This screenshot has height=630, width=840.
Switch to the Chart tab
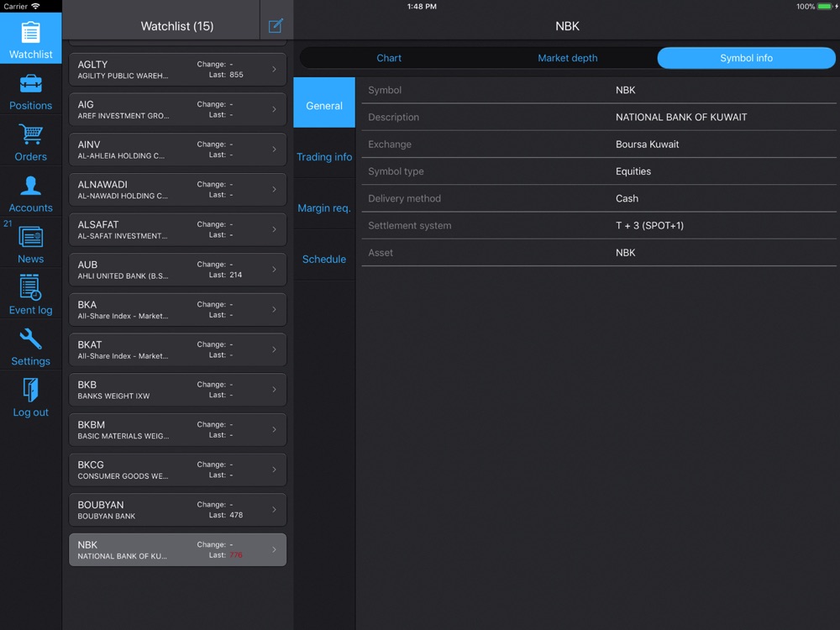point(389,58)
